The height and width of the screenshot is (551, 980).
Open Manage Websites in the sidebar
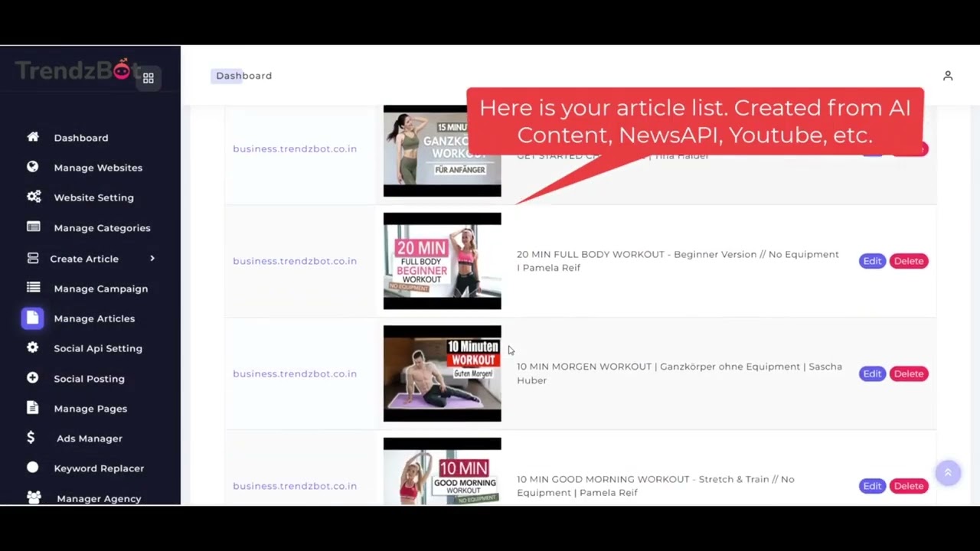coord(98,168)
